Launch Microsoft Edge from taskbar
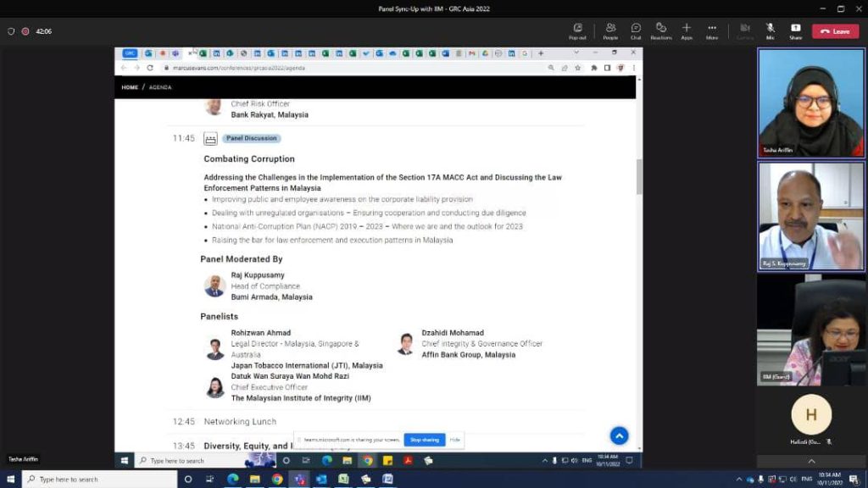The width and height of the screenshot is (868, 488). [232, 480]
